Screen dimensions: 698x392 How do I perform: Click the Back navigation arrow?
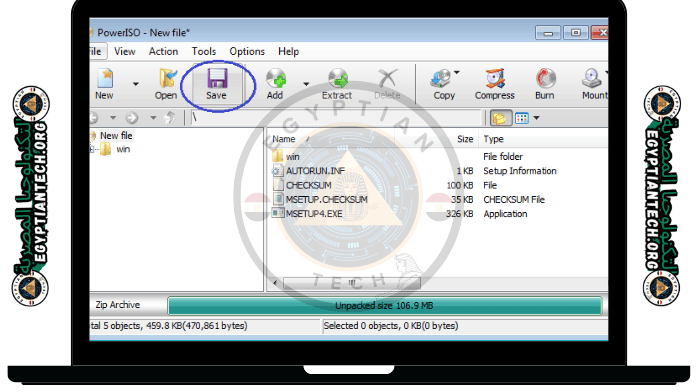(94, 118)
